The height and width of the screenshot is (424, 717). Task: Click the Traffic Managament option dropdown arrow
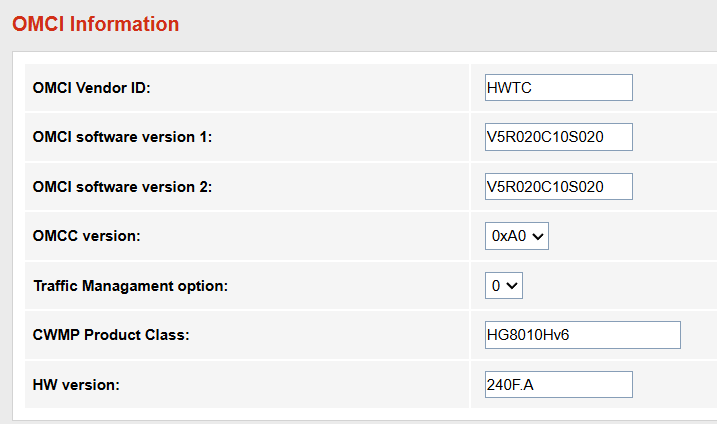[513, 286]
